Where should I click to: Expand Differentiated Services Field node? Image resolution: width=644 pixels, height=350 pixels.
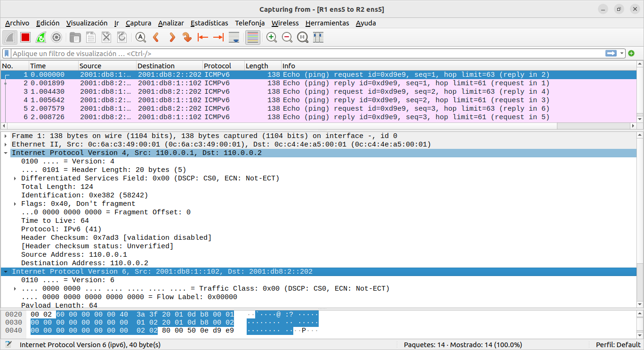(15, 178)
